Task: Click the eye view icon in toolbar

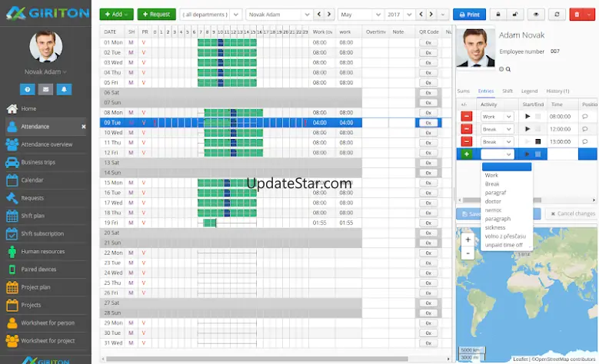Action: [536, 15]
